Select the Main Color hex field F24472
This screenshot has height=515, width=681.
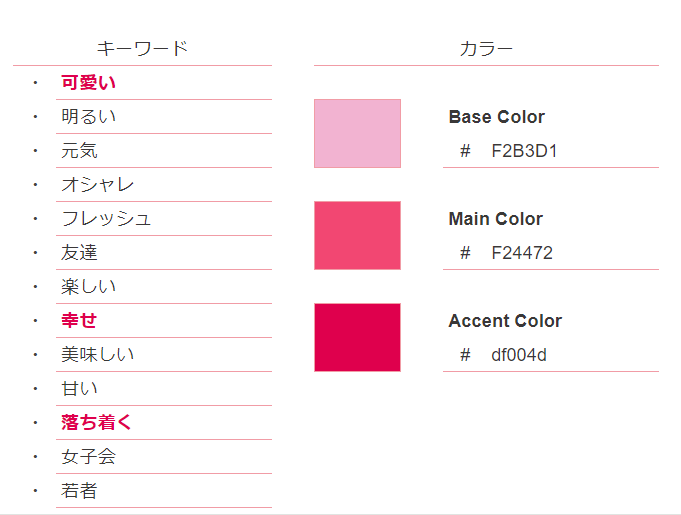tap(522, 253)
